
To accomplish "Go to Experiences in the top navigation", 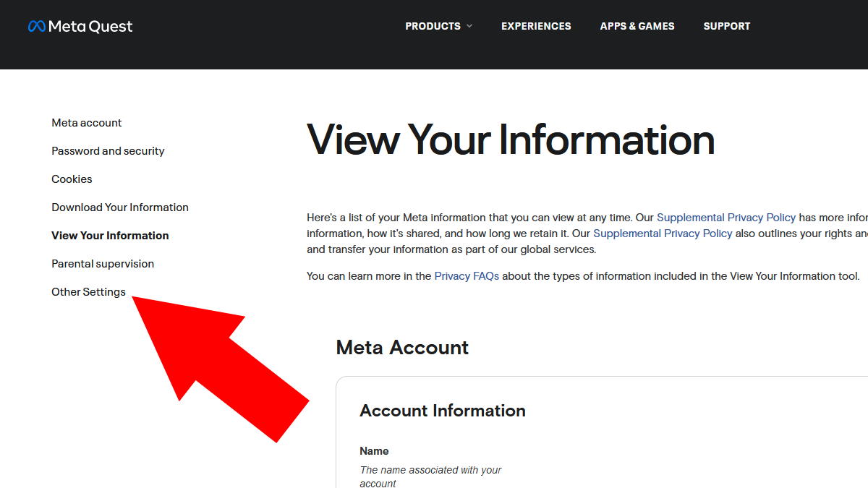I will [536, 26].
